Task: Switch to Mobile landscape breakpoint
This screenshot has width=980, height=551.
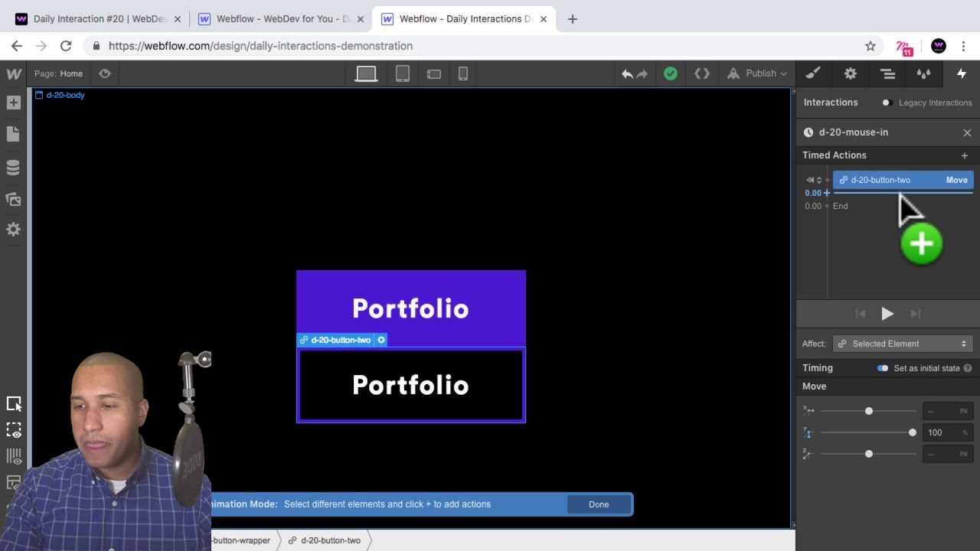Action: (434, 74)
